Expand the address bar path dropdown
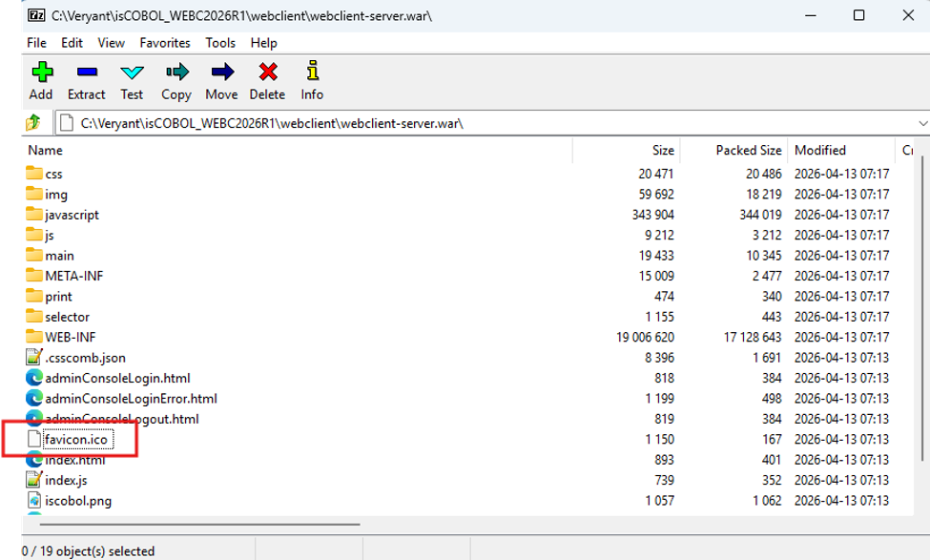Viewport: 930px width, 560px height. (x=922, y=123)
